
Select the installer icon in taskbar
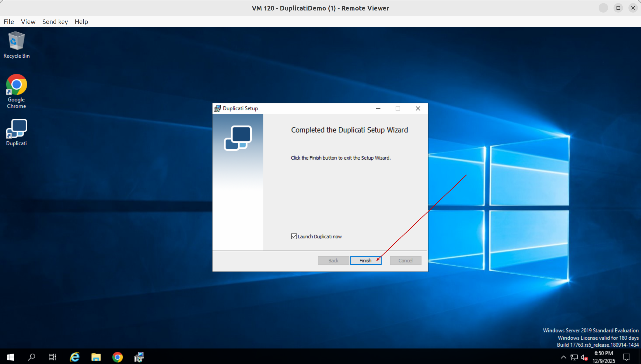(139, 357)
